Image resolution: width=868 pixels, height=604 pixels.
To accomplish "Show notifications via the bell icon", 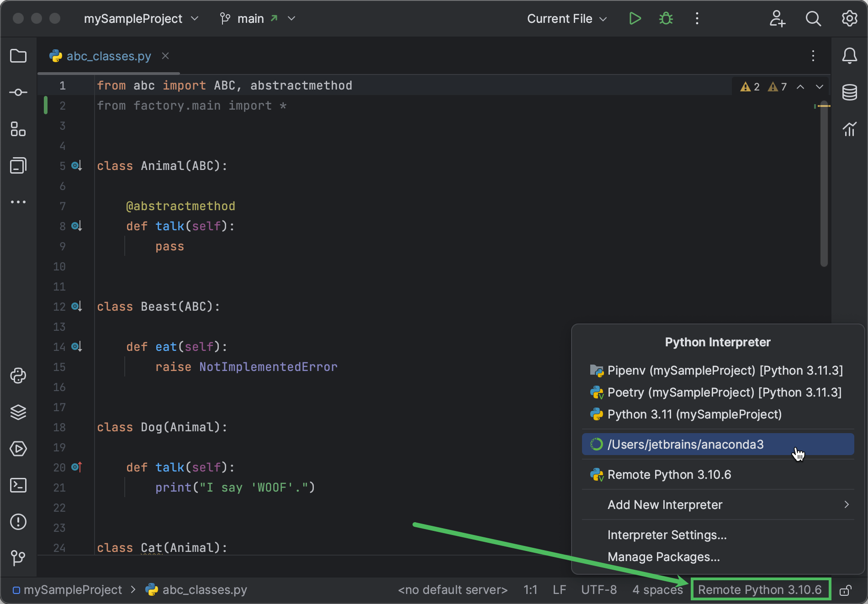I will click(x=850, y=56).
